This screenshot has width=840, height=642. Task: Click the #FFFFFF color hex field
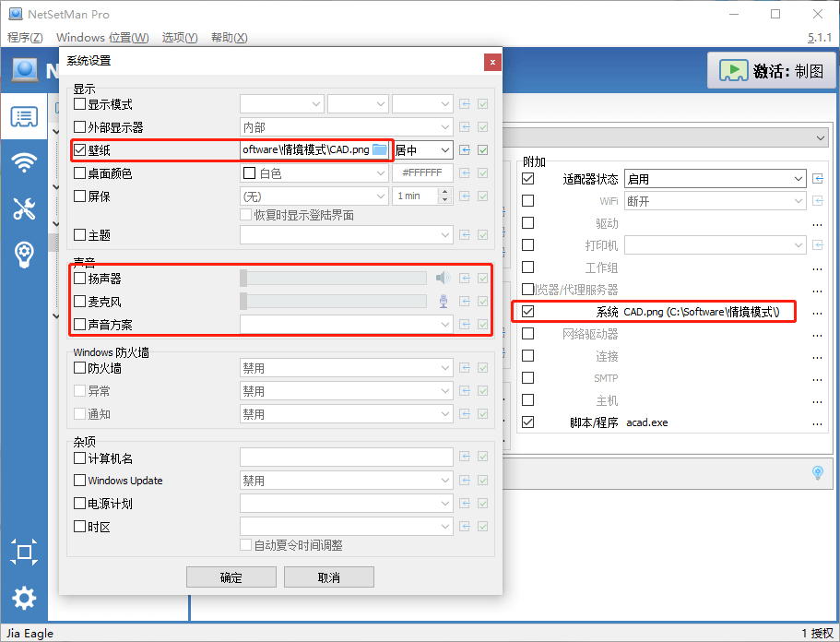(x=422, y=173)
